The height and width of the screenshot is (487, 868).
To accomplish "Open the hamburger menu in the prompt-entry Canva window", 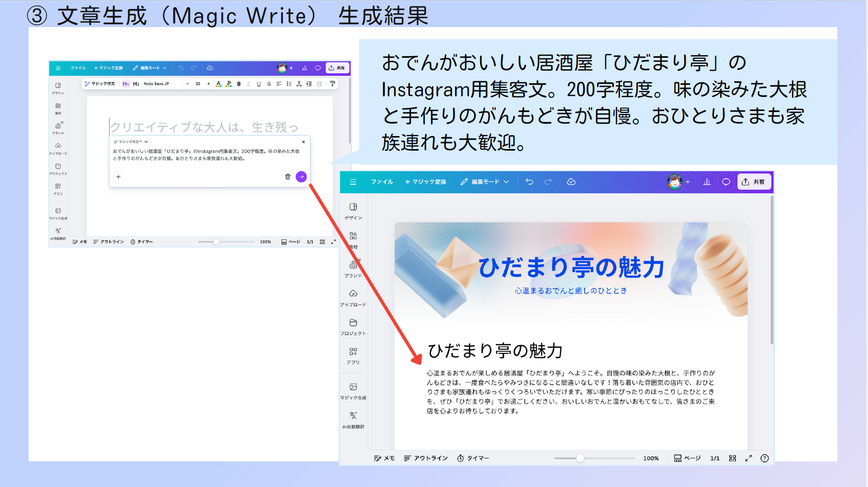I will [x=58, y=68].
